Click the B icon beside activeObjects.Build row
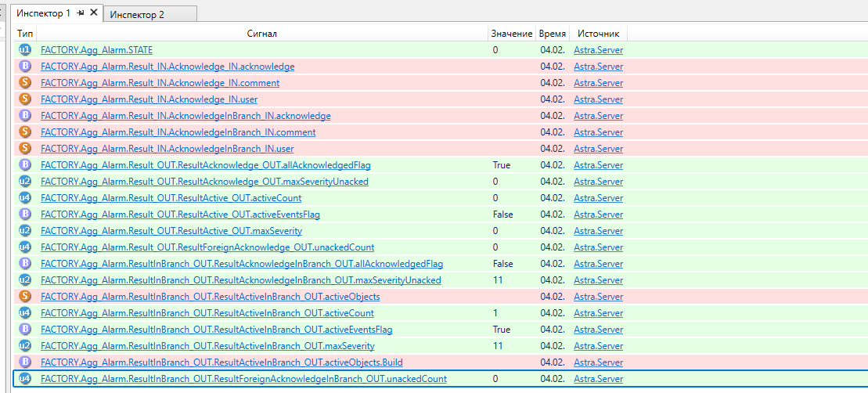Image resolution: width=868 pixels, height=393 pixels. click(25, 362)
